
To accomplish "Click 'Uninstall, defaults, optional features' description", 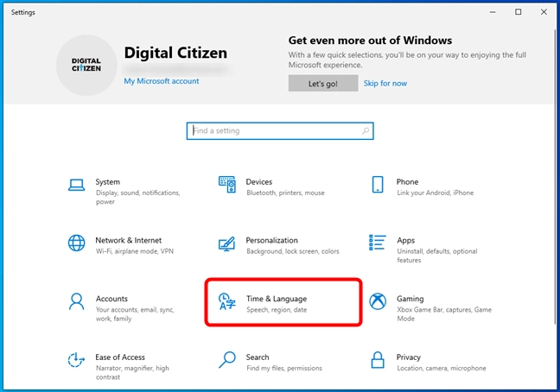I will (x=437, y=256).
